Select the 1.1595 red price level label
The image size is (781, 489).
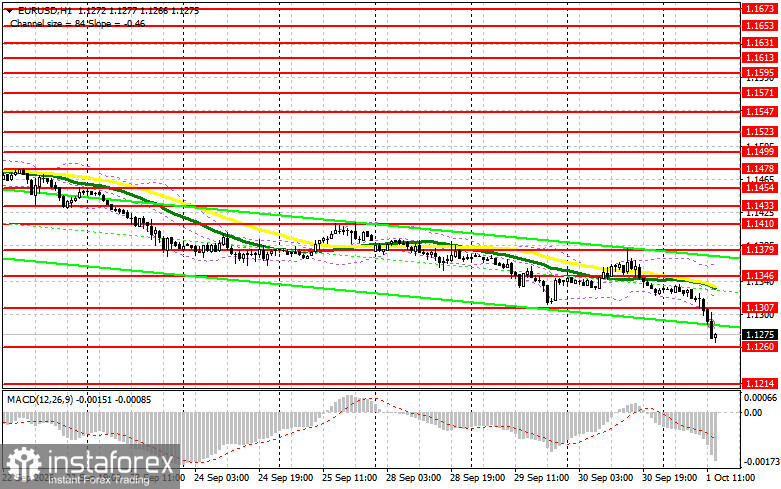pyautogui.click(x=760, y=73)
